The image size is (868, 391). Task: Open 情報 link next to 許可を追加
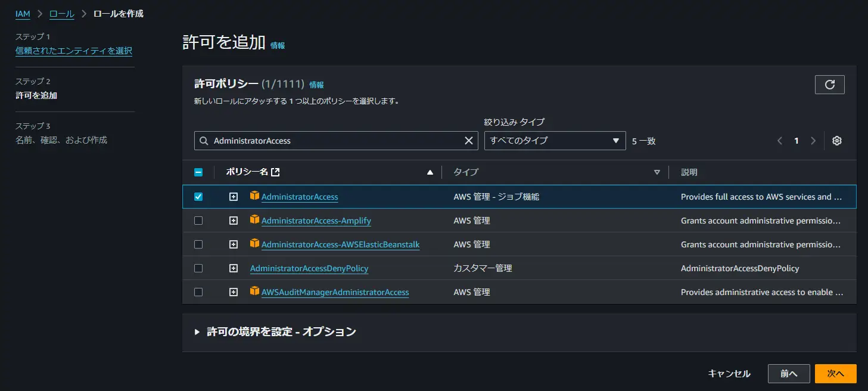[278, 45]
